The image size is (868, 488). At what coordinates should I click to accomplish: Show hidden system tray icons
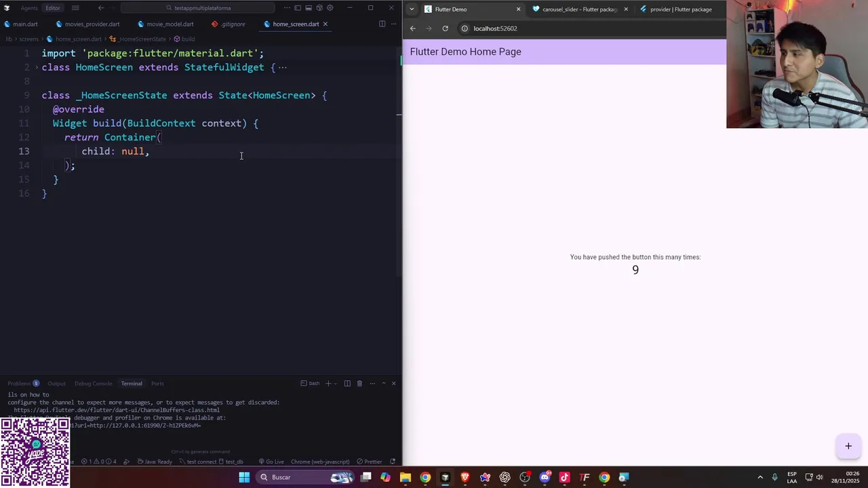[x=760, y=477]
